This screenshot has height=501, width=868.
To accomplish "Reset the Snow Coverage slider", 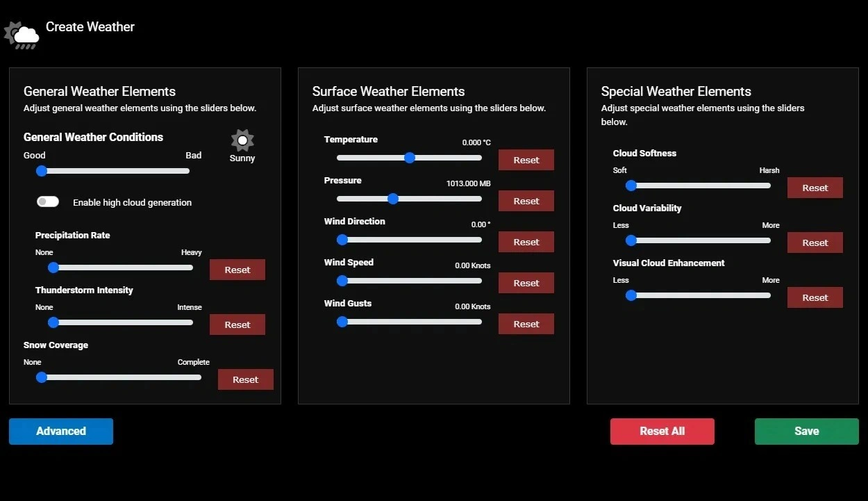I will point(245,379).
